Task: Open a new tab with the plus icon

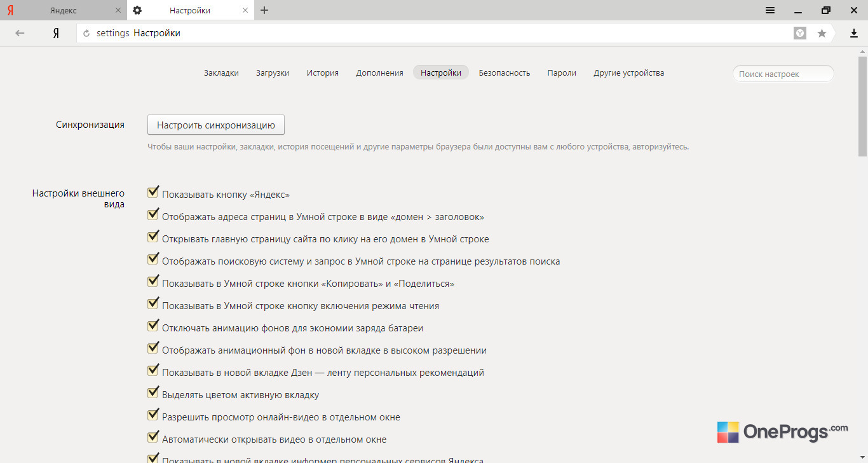Action: point(265,10)
